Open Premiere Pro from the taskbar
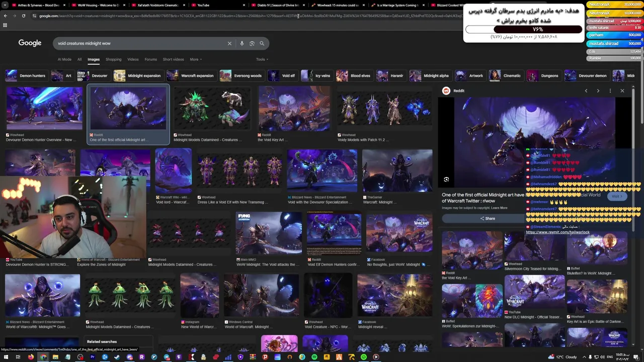 (x=93, y=357)
